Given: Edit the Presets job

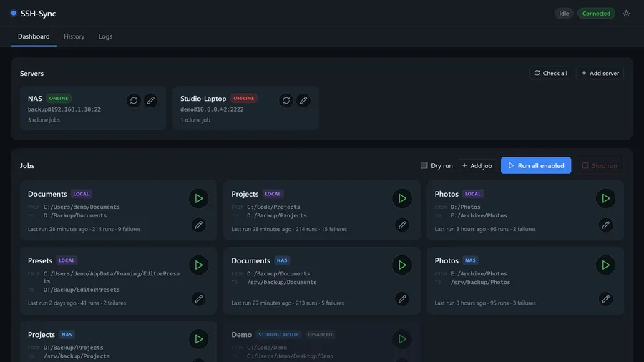Looking at the screenshot, I should tap(199, 299).
